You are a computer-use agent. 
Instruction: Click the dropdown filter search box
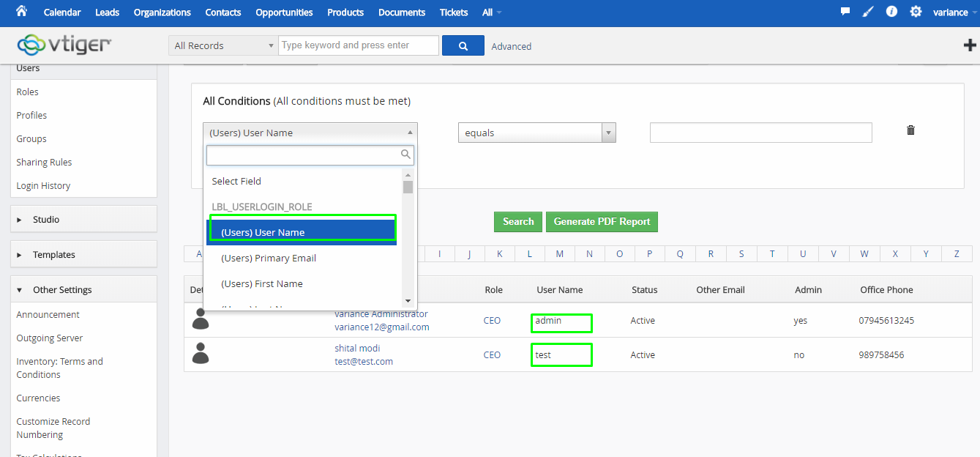pos(310,155)
